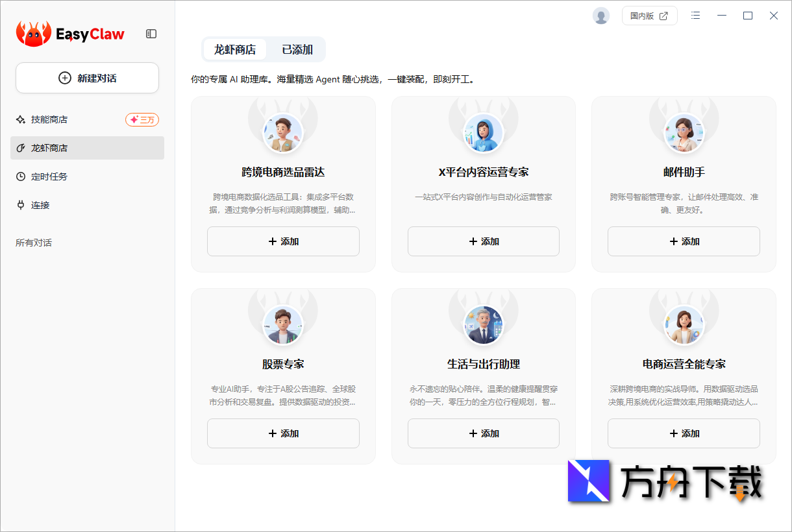Viewport: 792px width, 532px height.
Task: Add the 股票专家 agent
Action: click(283, 433)
